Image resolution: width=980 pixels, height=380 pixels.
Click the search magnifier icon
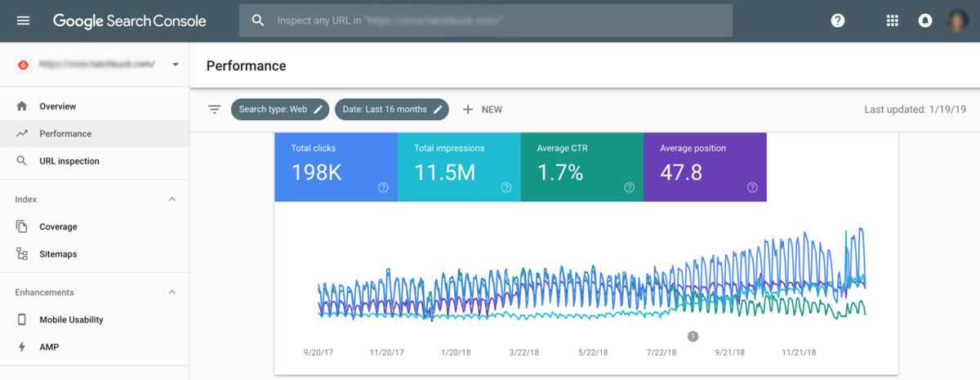258,20
